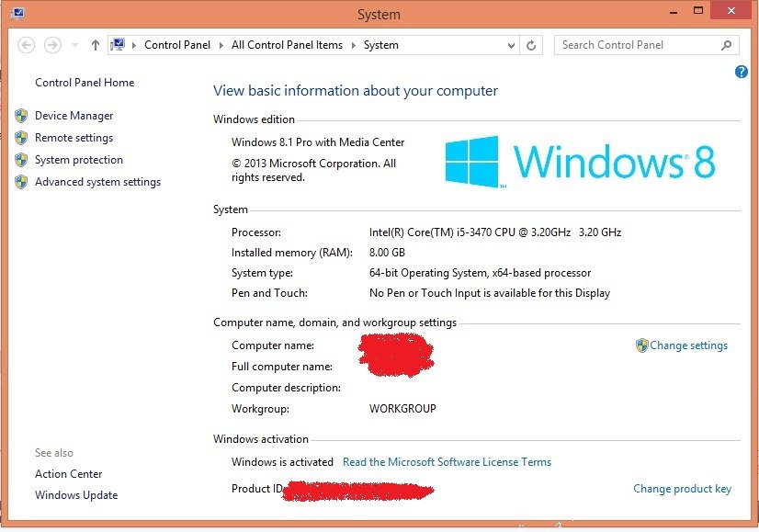Screen dimensions: 759x532
Task: Click the Back navigation arrow
Action: 26,45
